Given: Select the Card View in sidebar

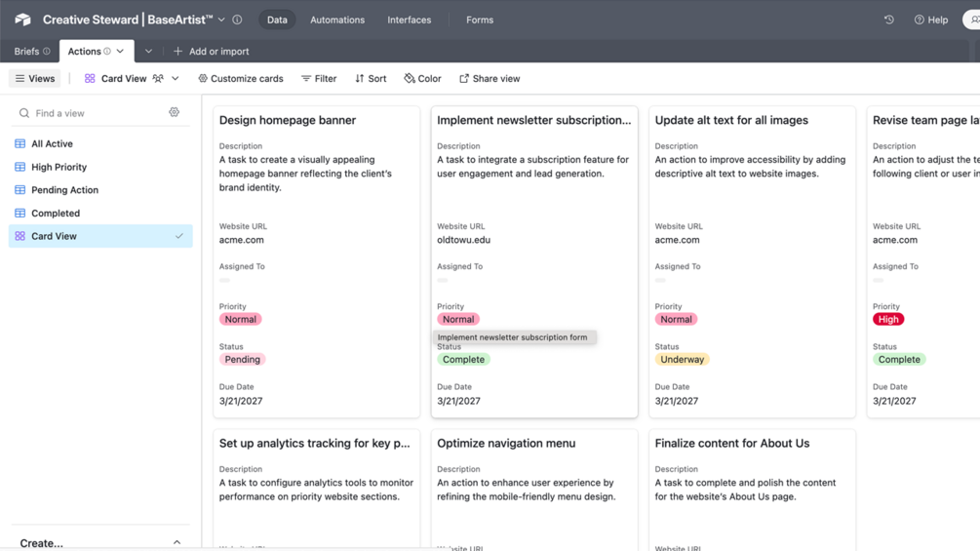Looking at the screenshot, I should (x=54, y=236).
